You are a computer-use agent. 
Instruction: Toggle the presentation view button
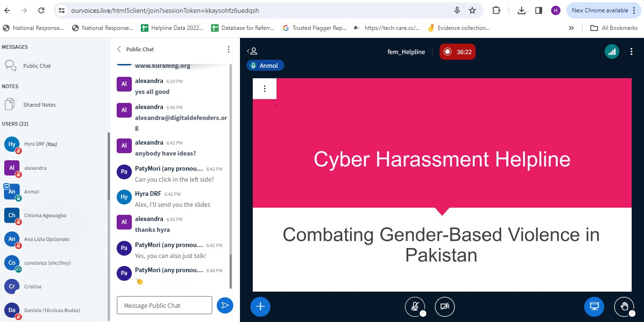[594, 306]
